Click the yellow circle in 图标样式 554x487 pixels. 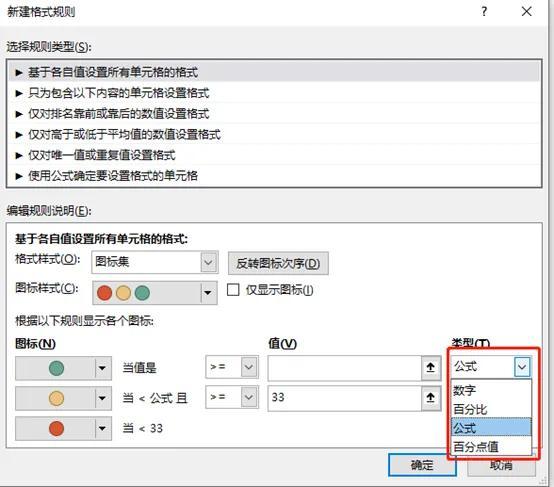click(123, 293)
